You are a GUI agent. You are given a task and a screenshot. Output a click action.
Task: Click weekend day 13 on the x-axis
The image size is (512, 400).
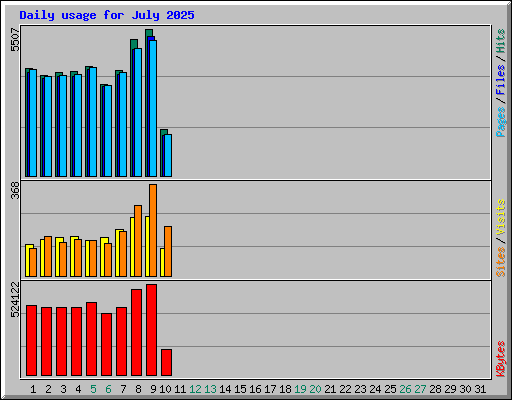pos(210,389)
